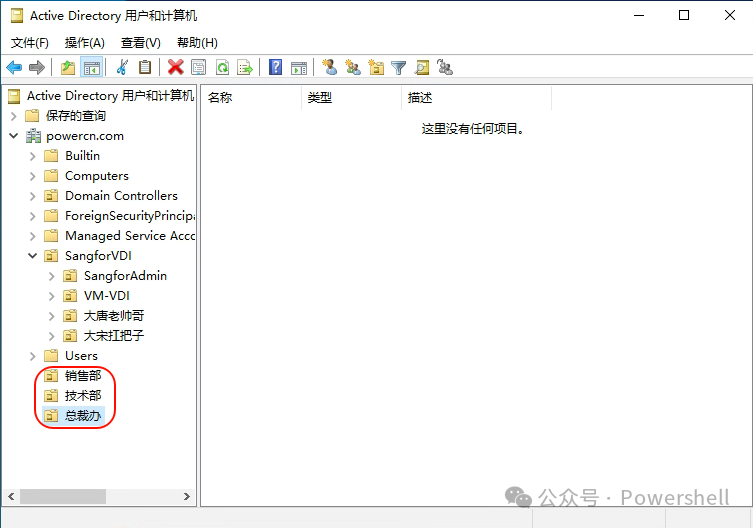Viewport: 753px width, 528px height.
Task: Select the 保存的查询 folder
Action: (x=75, y=116)
